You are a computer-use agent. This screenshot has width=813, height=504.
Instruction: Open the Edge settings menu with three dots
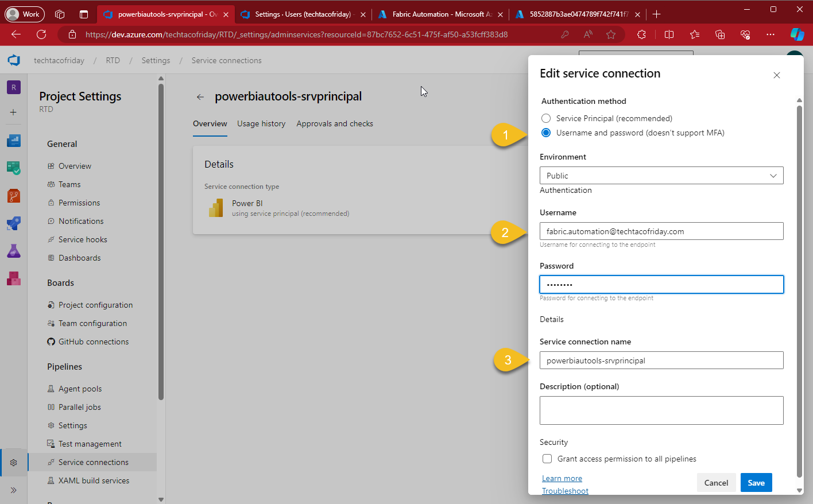click(x=771, y=34)
